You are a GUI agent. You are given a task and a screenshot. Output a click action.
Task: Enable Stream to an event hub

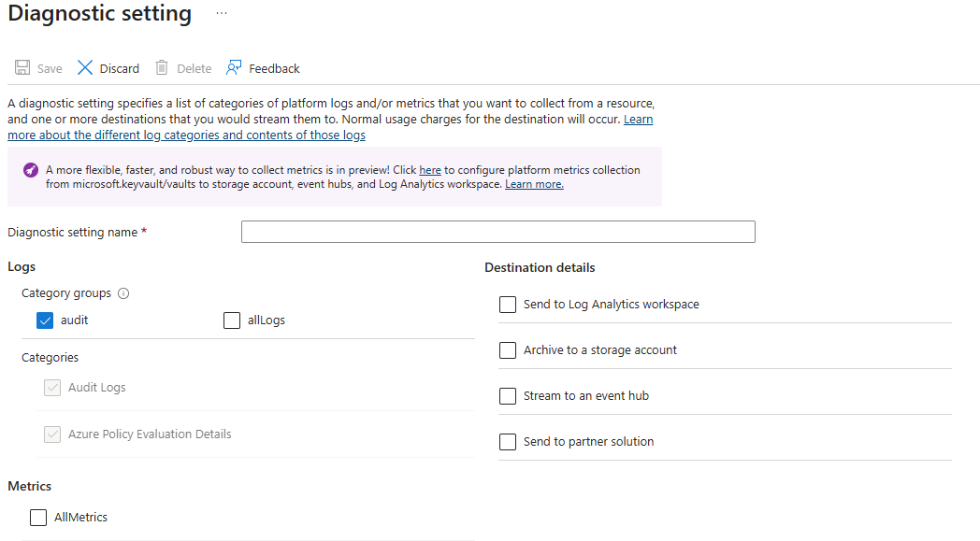click(x=507, y=395)
